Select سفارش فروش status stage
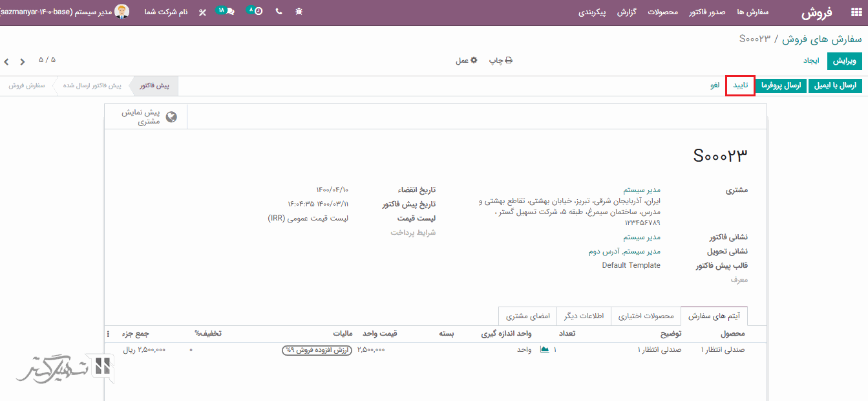 tap(26, 85)
